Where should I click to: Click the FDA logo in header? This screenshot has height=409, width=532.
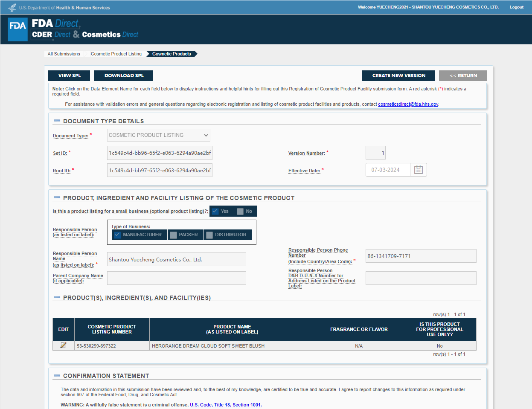coord(18,29)
